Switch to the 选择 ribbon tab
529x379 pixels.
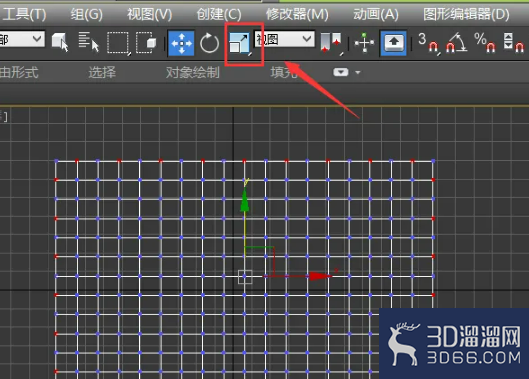point(102,72)
